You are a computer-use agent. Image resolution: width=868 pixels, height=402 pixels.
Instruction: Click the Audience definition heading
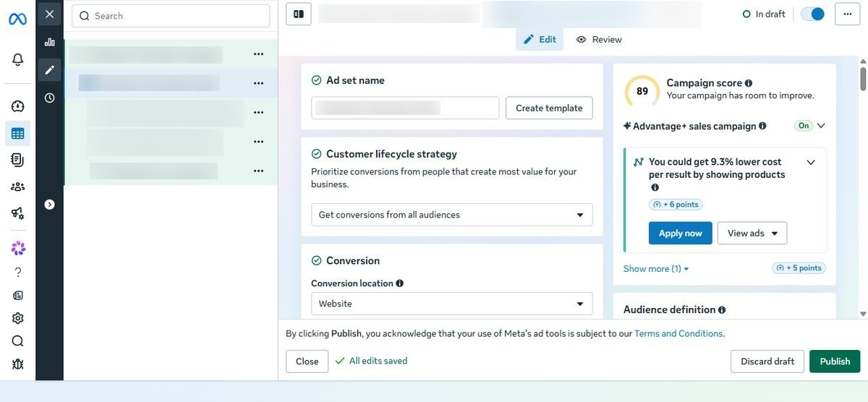[x=669, y=309]
